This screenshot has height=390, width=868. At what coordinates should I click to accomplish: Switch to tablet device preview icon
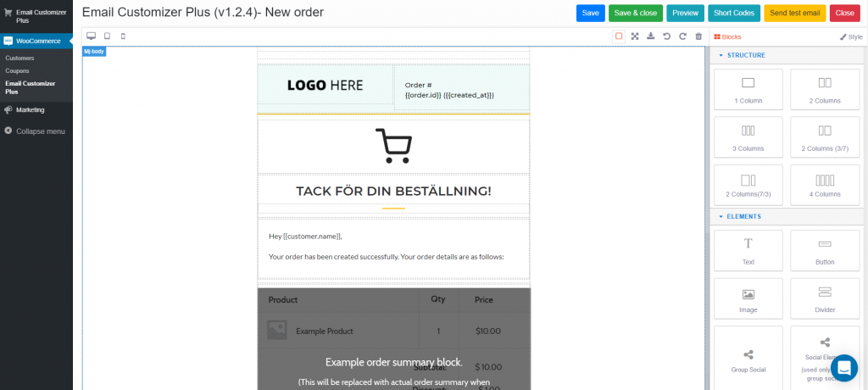coord(108,36)
